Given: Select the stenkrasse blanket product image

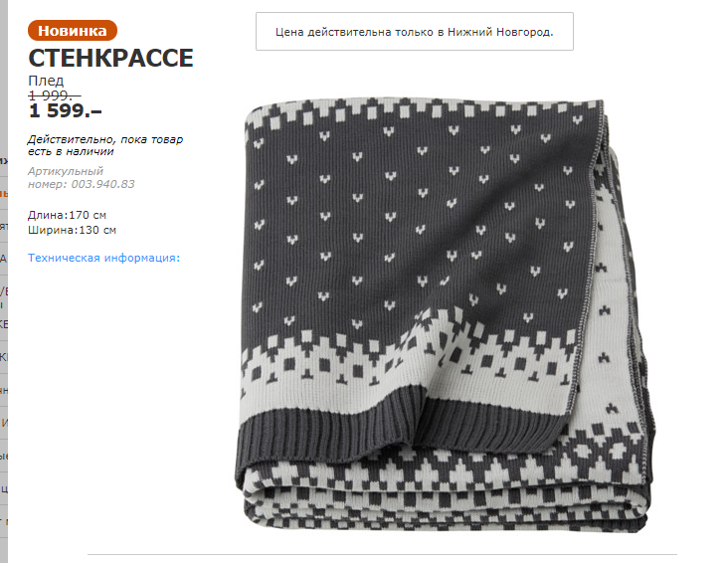Looking at the screenshot, I should click(x=445, y=315).
